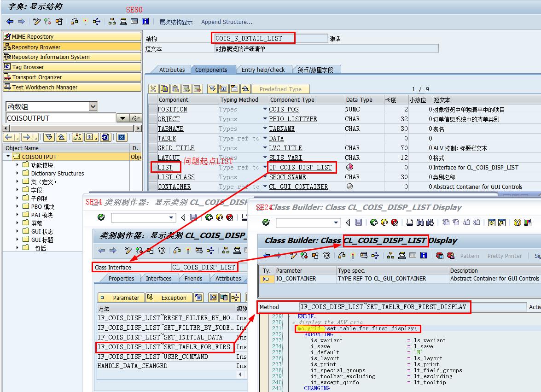Screen dimensions: 541x392
Task: Click the POSITION component name
Action: pos(172,109)
